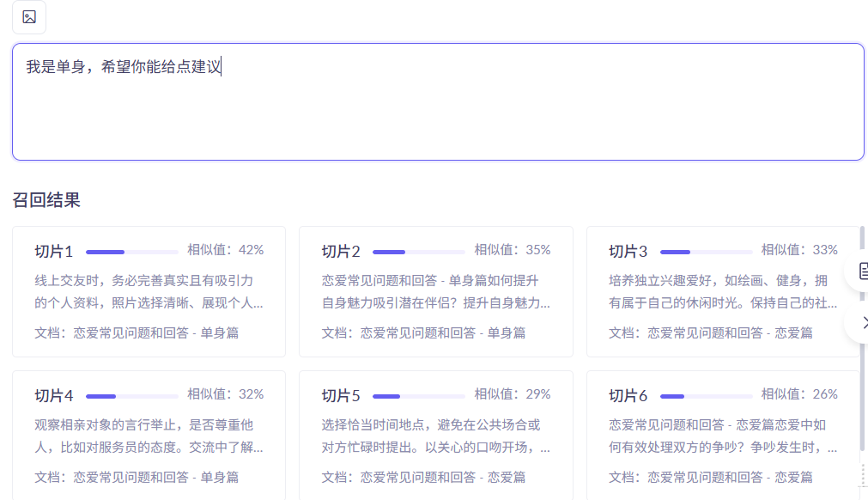Viewport: 868px width, 500px height.
Task: Click the 切片2 snippet about 提升自身魅力
Action: click(x=435, y=292)
